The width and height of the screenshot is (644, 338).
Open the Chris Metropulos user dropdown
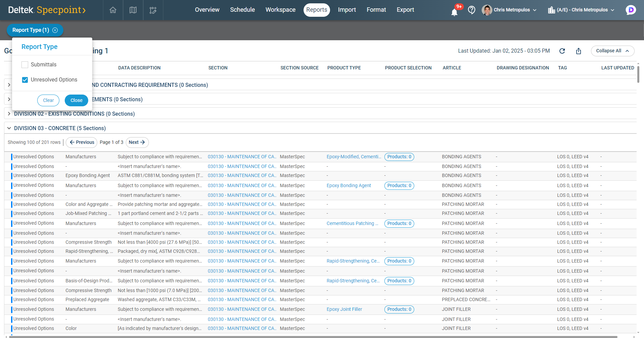tap(509, 10)
